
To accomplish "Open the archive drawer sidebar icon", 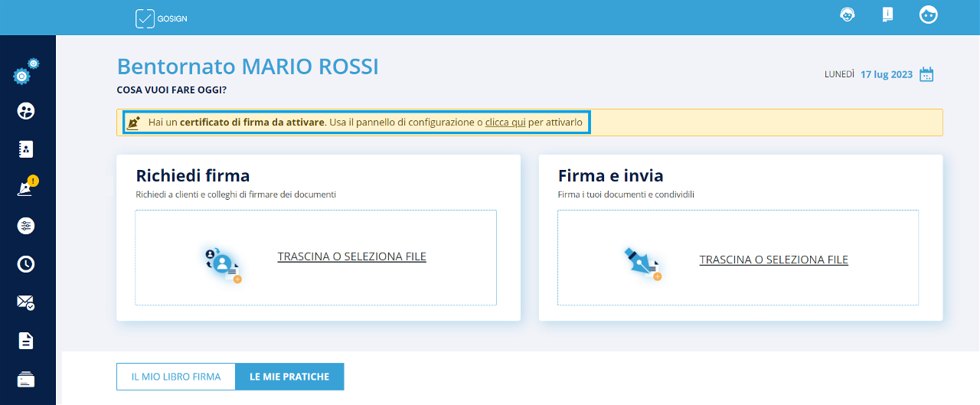I will [26, 379].
